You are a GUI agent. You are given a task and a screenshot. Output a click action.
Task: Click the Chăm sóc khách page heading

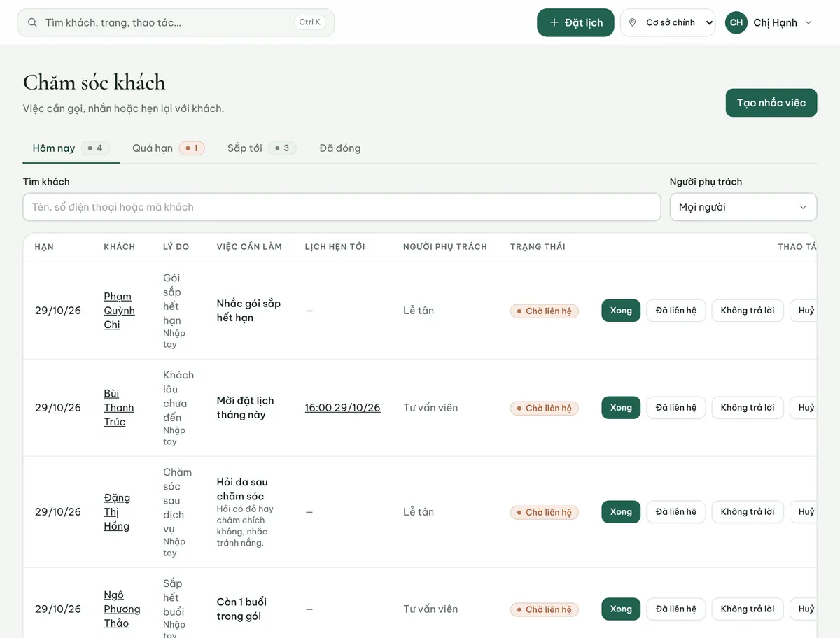coord(94,83)
